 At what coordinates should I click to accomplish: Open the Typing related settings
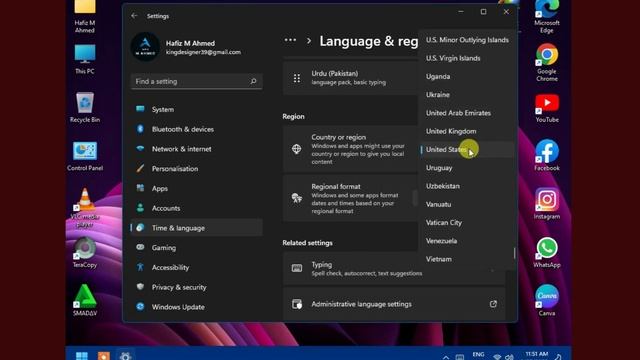[x=394, y=269]
